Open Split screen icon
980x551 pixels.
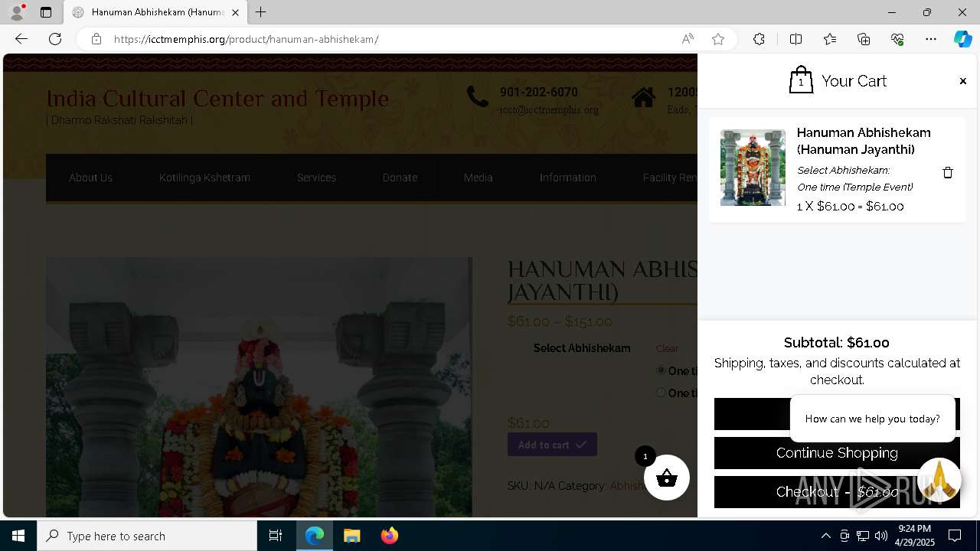[795, 39]
